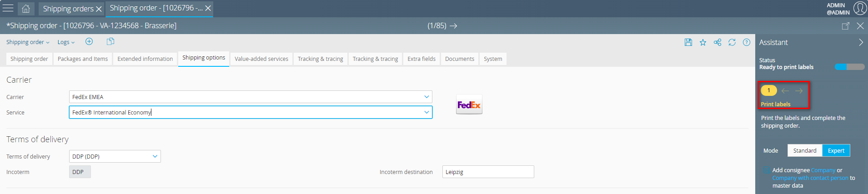Click the yellow step 1 badge
Viewport: 868px width, 194px height.
(769, 90)
